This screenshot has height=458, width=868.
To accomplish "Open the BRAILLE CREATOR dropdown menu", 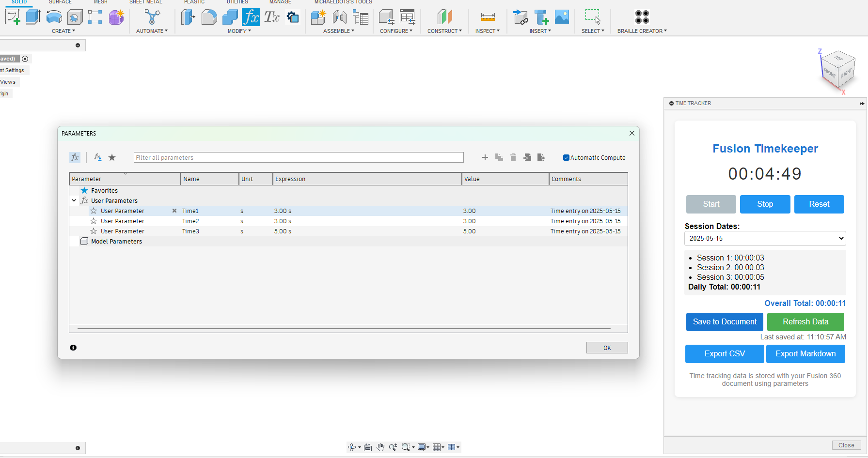I will click(642, 31).
